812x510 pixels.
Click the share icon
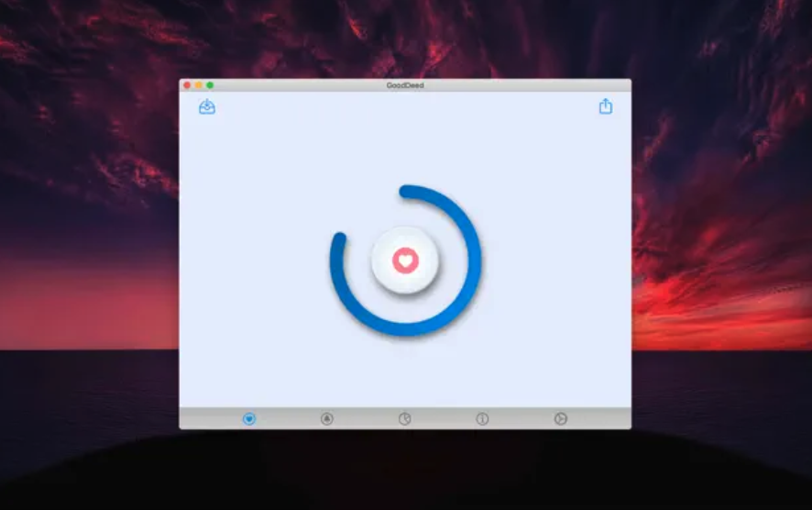606,106
